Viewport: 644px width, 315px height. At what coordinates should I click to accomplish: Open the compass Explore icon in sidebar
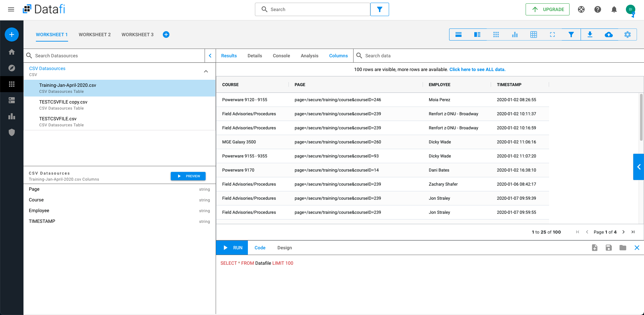point(12,68)
